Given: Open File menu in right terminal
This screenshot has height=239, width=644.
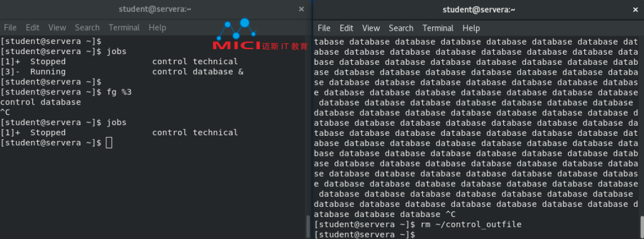Looking at the screenshot, I should (x=324, y=28).
